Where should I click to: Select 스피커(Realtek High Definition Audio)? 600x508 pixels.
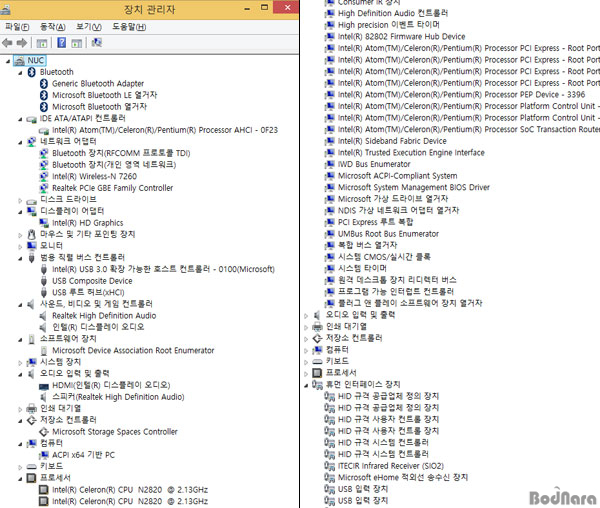click(x=118, y=397)
